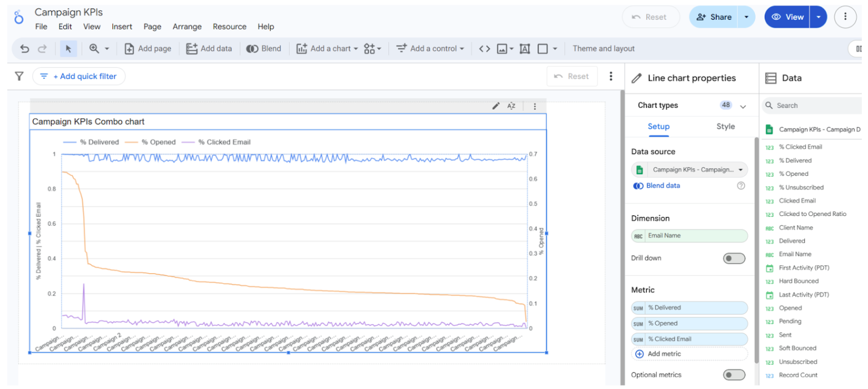Click the SUM icon on % Opened metric
The height and width of the screenshot is (389, 868).
638,324
